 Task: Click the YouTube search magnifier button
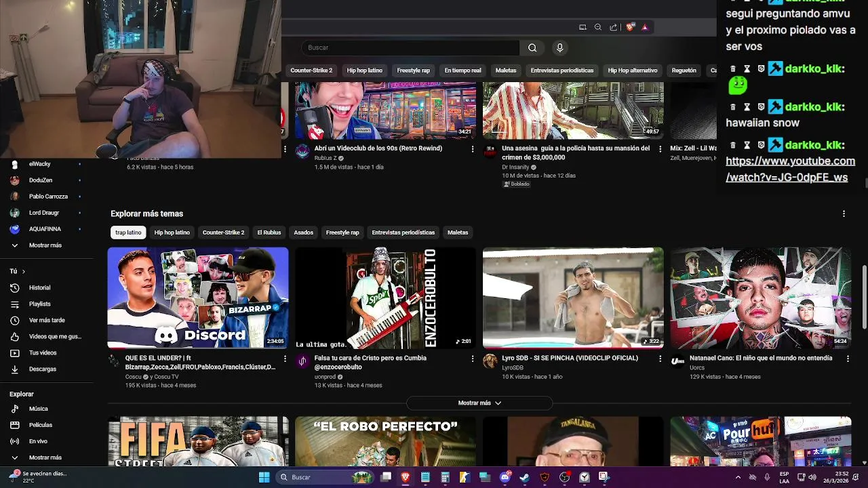coord(532,47)
